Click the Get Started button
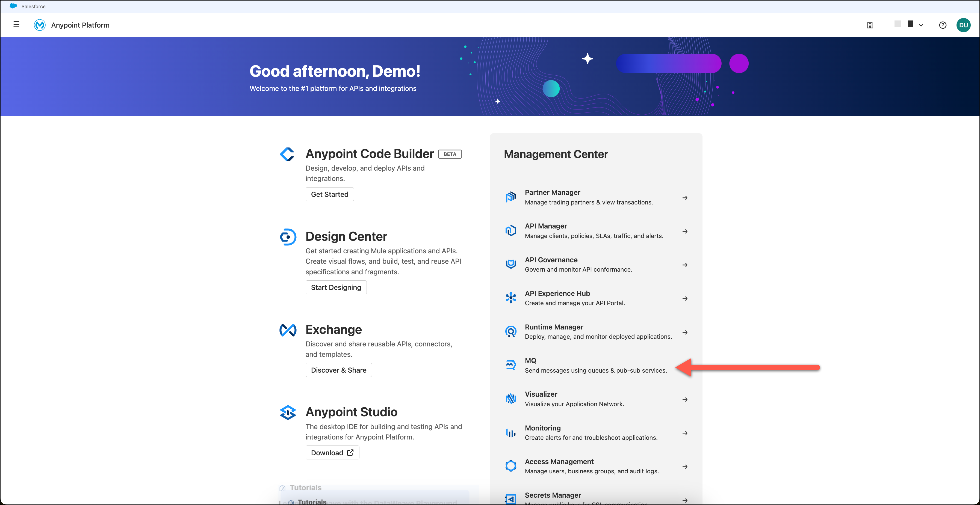 329,194
